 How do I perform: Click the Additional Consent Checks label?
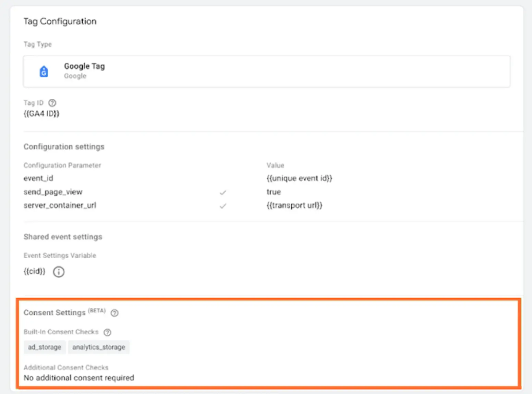coord(66,367)
